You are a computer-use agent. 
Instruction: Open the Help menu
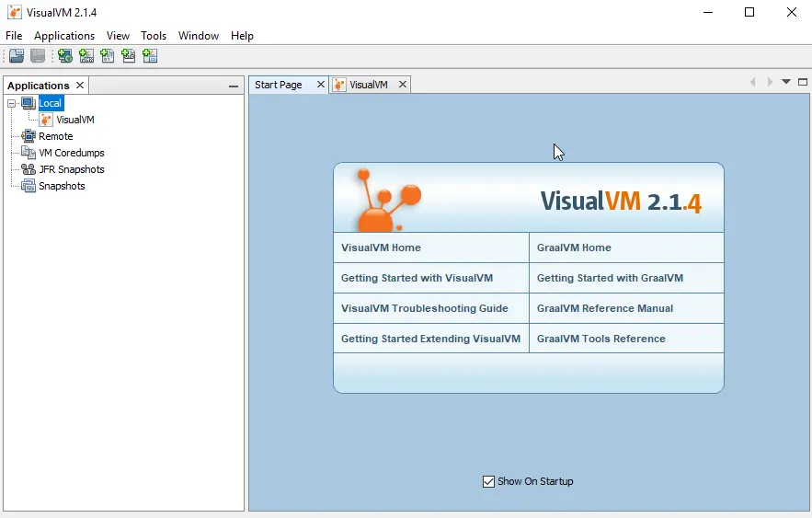pos(242,36)
